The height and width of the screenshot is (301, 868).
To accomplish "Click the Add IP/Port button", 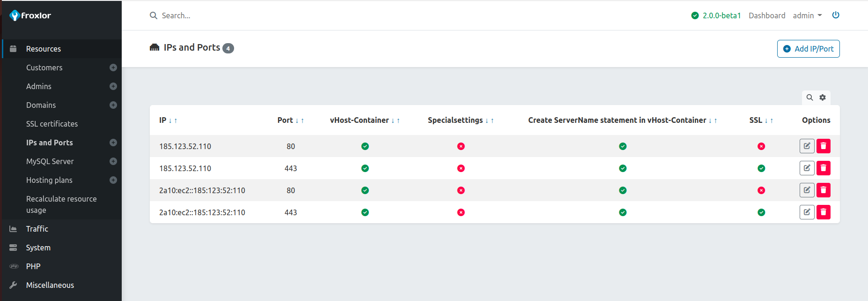I will (808, 49).
